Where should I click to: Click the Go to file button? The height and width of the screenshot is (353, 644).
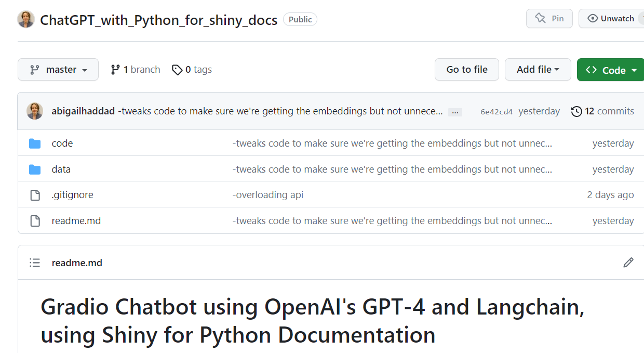(x=467, y=70)
